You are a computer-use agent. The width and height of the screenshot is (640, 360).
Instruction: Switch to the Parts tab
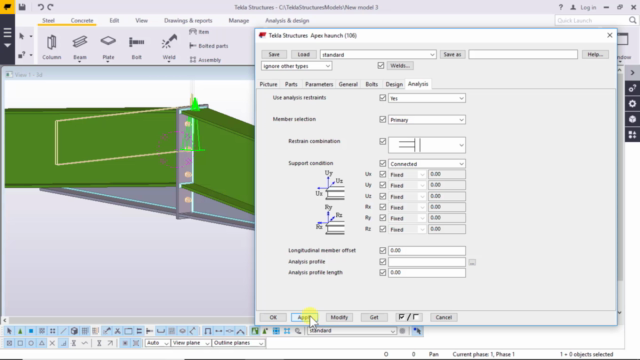pos(291,84)
